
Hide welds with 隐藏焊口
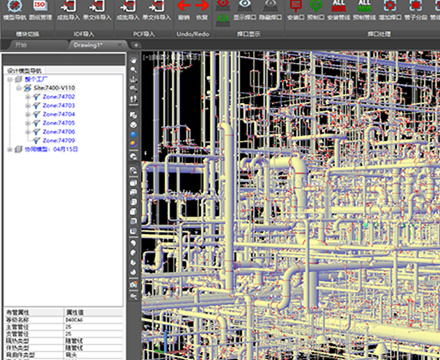(x=270, y=10)
